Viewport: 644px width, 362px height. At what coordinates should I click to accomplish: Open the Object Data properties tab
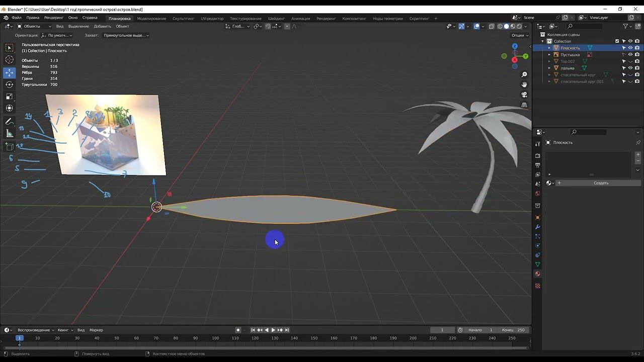(537, 264)
